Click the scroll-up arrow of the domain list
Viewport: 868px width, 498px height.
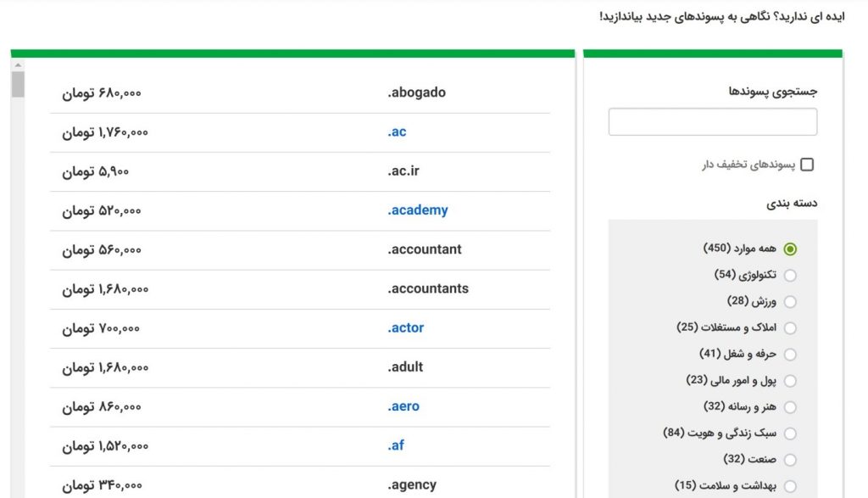(18, 65)
